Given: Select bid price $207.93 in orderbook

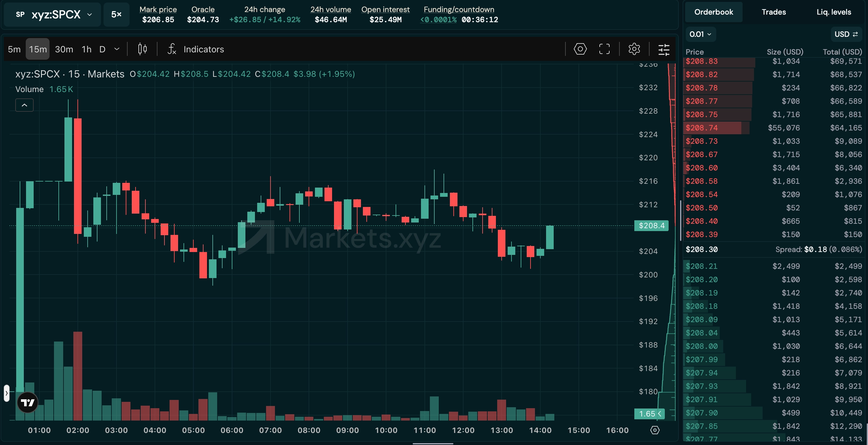Looking at the screenshot, I should 702,386.
